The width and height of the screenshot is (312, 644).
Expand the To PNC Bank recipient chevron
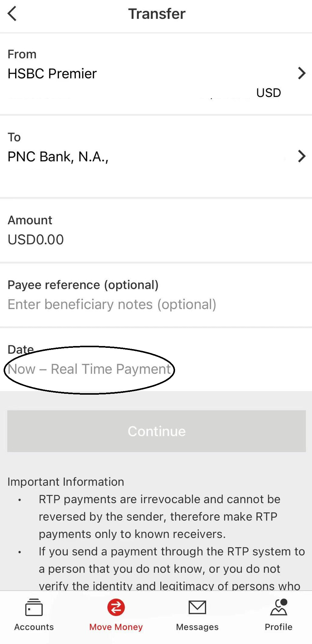[x=301, y=156]
